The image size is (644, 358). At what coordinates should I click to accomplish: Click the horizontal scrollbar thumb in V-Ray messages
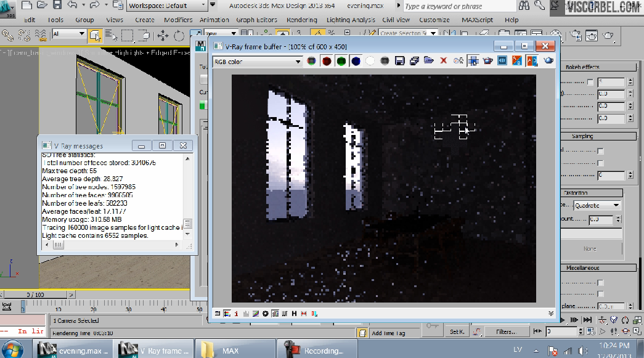59,245
